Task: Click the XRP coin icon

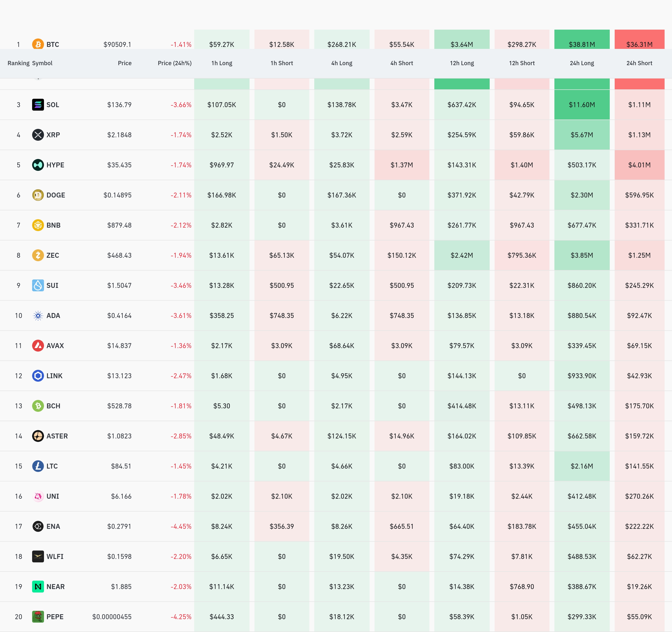Action: point(38,135)
